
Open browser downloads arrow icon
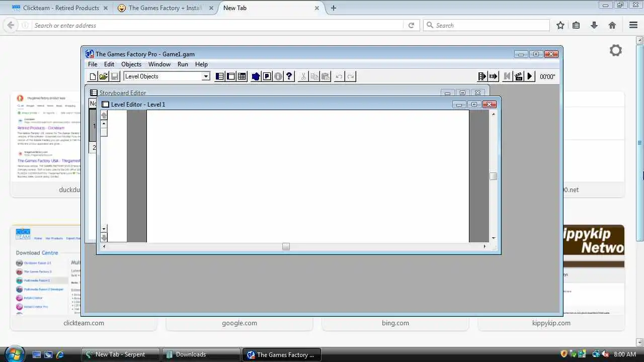[594, 25]
